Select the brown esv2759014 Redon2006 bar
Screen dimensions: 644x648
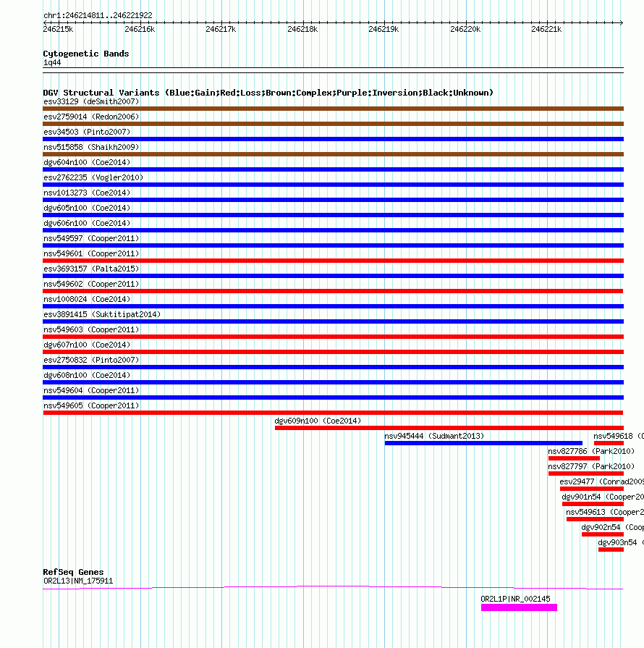click(333, 124)
